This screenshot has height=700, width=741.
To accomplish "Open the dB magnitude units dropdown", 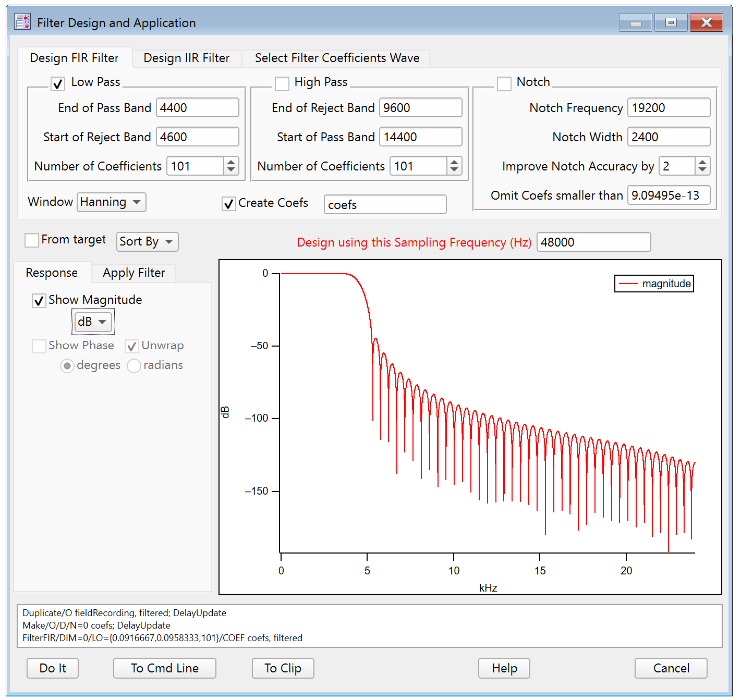I will point(92,322).
